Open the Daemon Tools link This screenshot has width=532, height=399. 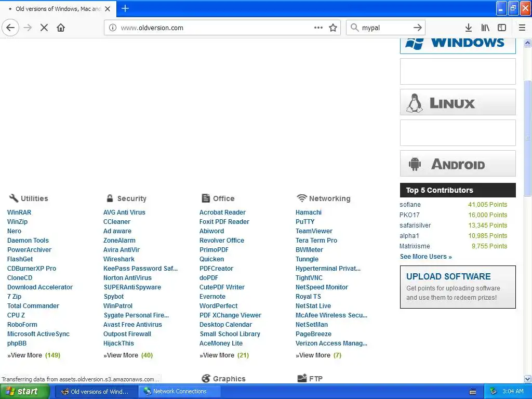(28, 240)
